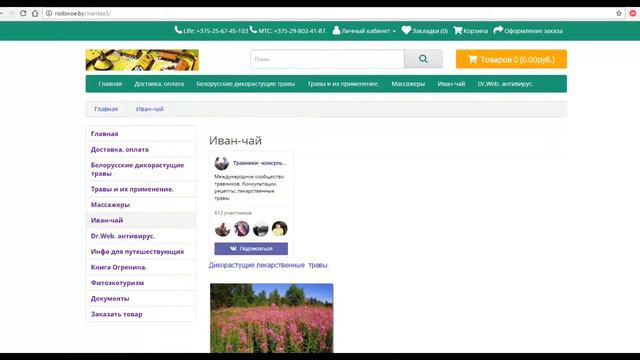Viewport: 640px width, 360px height.
Task: Select Dr.Web. антивирус in left sidebar
Action: [141, 236]
